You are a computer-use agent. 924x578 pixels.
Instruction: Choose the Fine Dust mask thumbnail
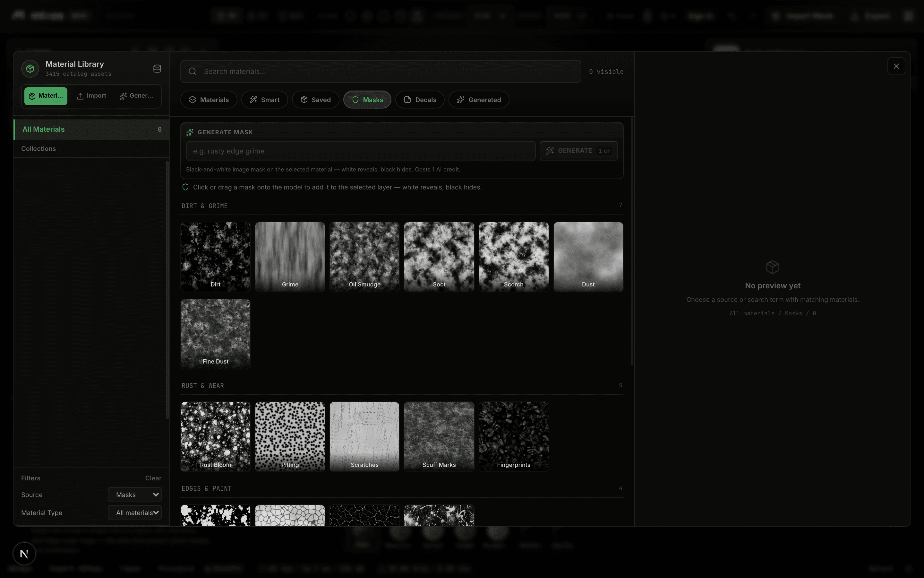216,334
